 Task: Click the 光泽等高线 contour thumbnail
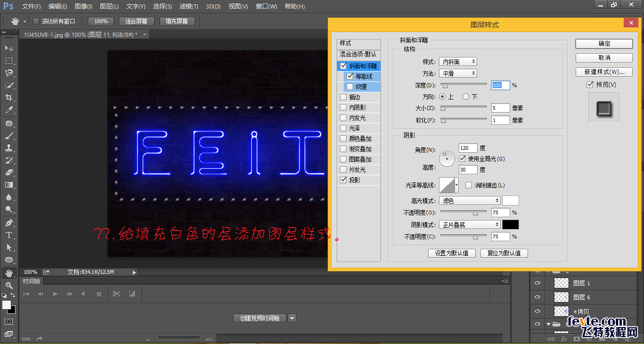point(446,185)
